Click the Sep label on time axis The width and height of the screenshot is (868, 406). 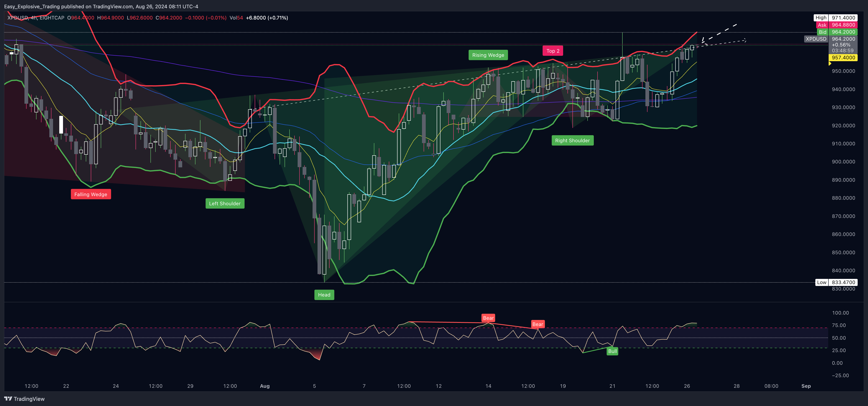[x=806, y=386]
